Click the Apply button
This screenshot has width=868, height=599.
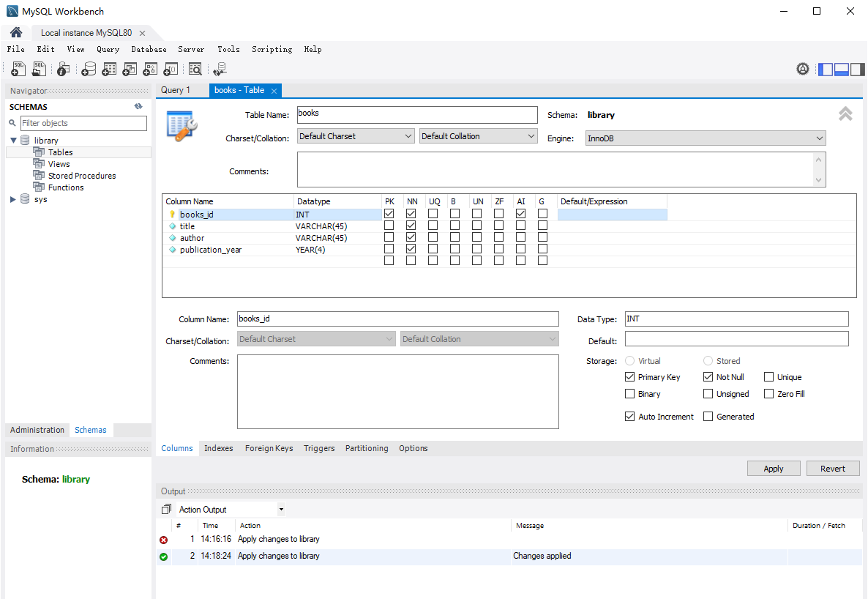774,468
